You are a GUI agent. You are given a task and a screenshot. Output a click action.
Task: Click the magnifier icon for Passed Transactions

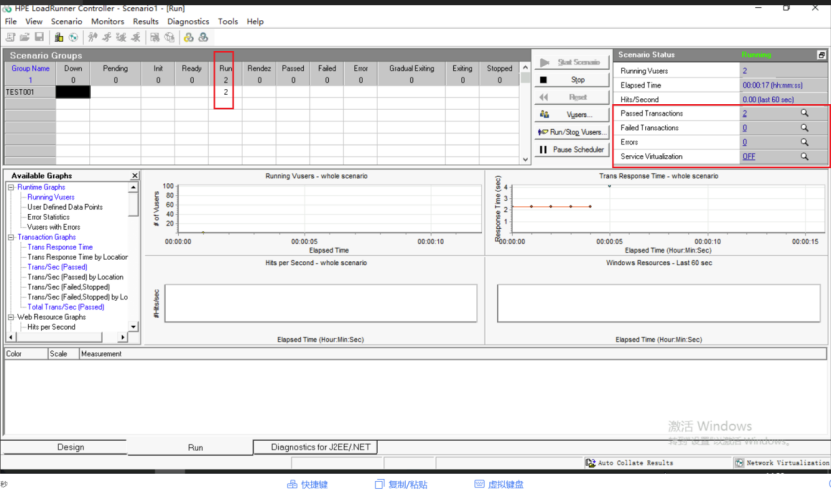(x=805, y=113)
